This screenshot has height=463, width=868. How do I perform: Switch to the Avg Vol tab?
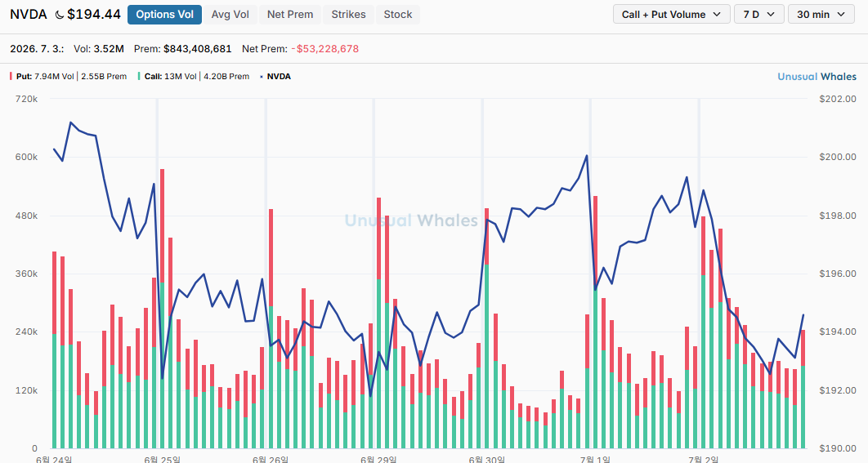[230, 15]
